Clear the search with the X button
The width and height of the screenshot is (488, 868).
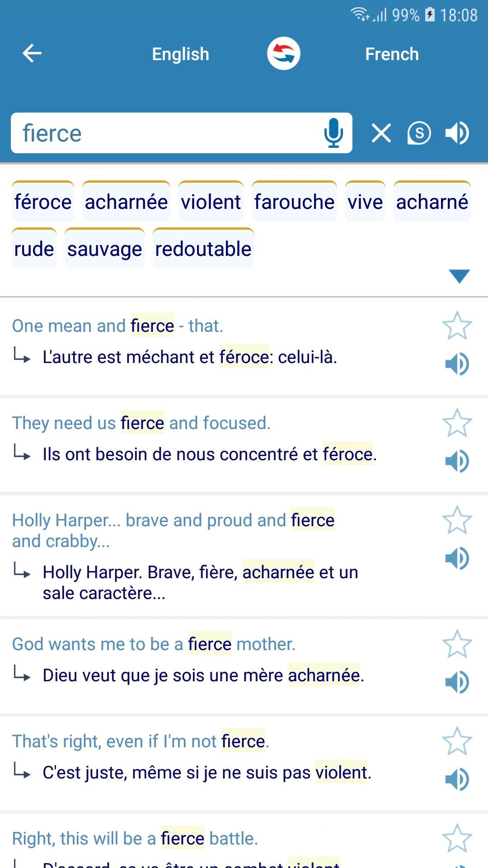[x=380, y=132]
